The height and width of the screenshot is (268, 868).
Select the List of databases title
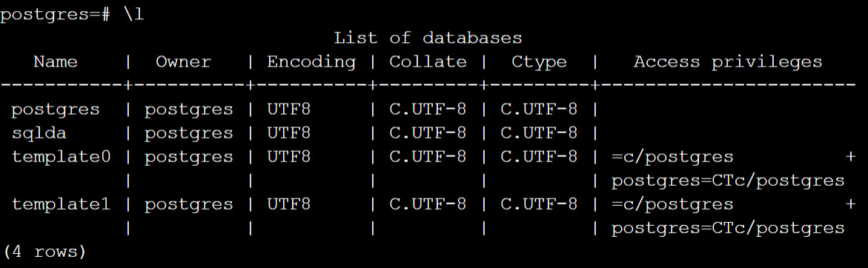point(428,38)
